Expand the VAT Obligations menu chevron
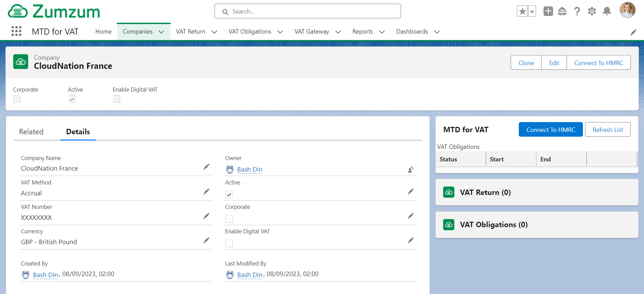Image resolution: width=644 pixels, height=294 pixels. 280,32
